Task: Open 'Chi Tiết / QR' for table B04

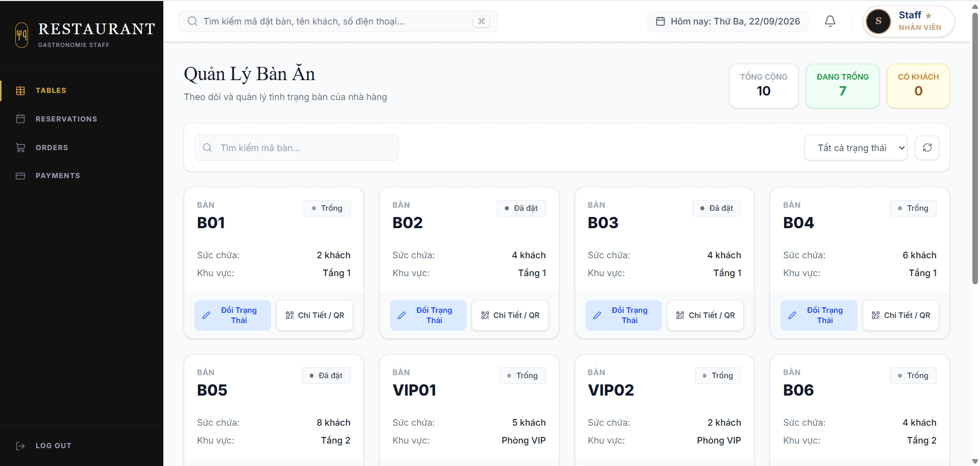Action: click(901, 315)
